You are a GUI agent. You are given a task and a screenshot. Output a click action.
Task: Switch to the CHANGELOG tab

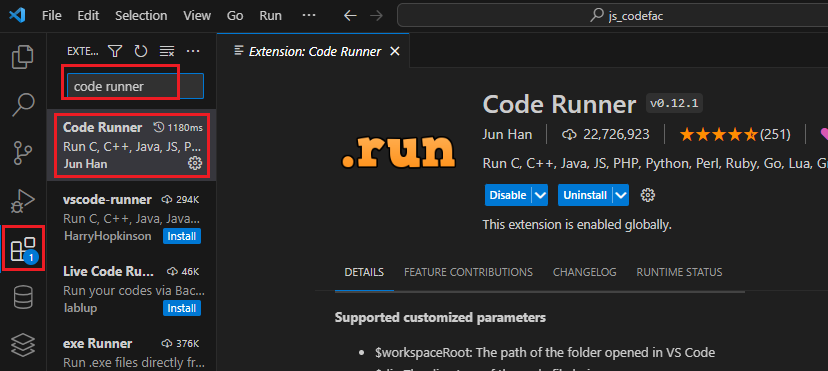585,272
